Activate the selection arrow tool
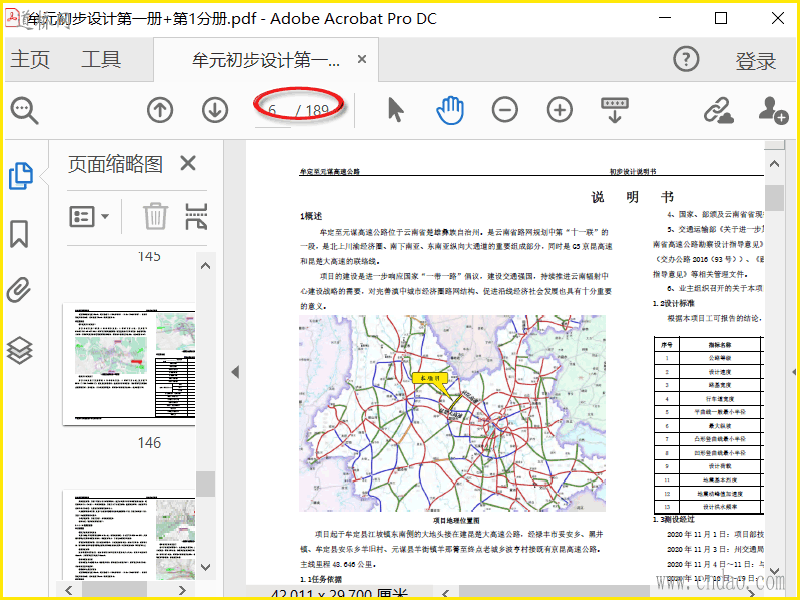This screenshot has width=800, height=600. click(x=395, y=110)
